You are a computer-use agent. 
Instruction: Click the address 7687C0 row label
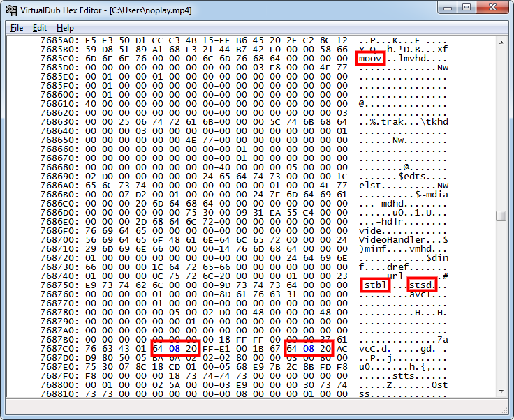59,349
